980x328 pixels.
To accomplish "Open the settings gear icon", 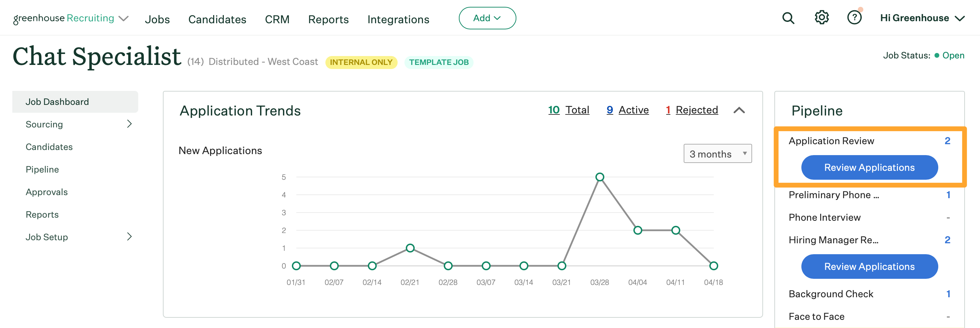I will click(821, 18).
